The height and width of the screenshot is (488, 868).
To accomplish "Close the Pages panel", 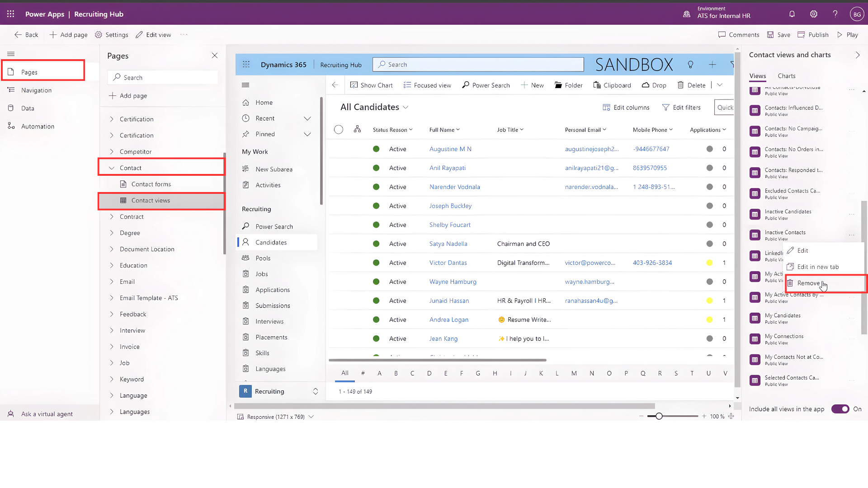I will click(x=215, y=56).
